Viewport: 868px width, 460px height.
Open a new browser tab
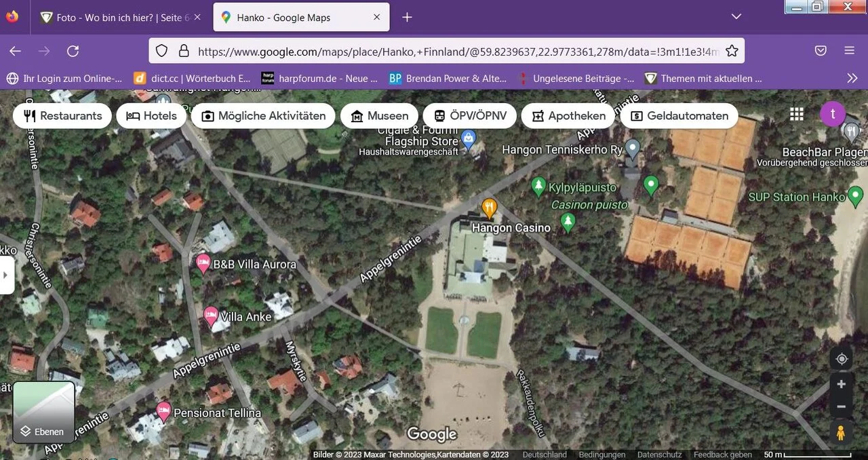click(407, 18)
